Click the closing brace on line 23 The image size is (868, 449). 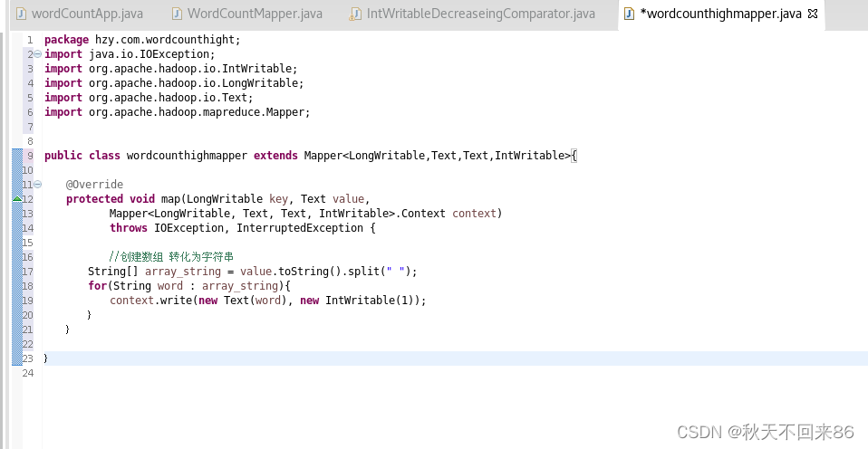46,358
